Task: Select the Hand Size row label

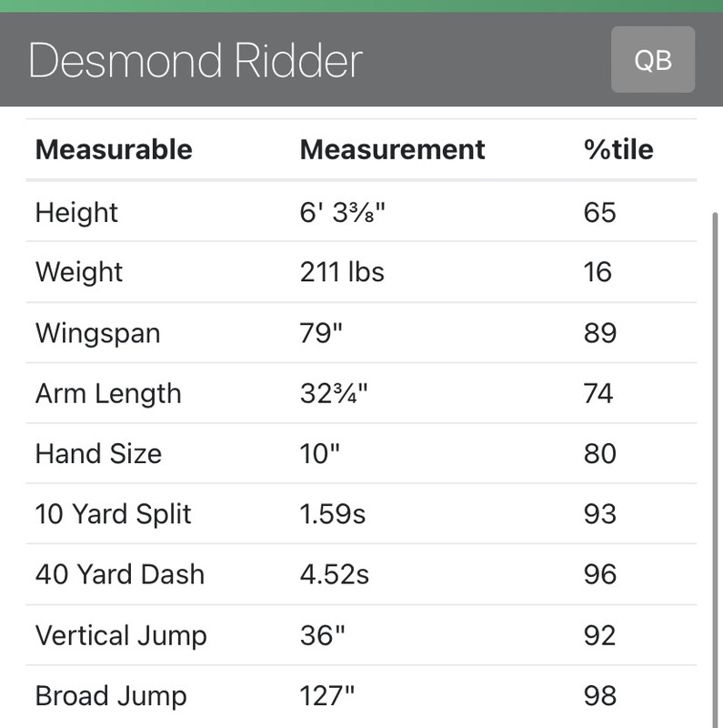Action: pos(98,453)
